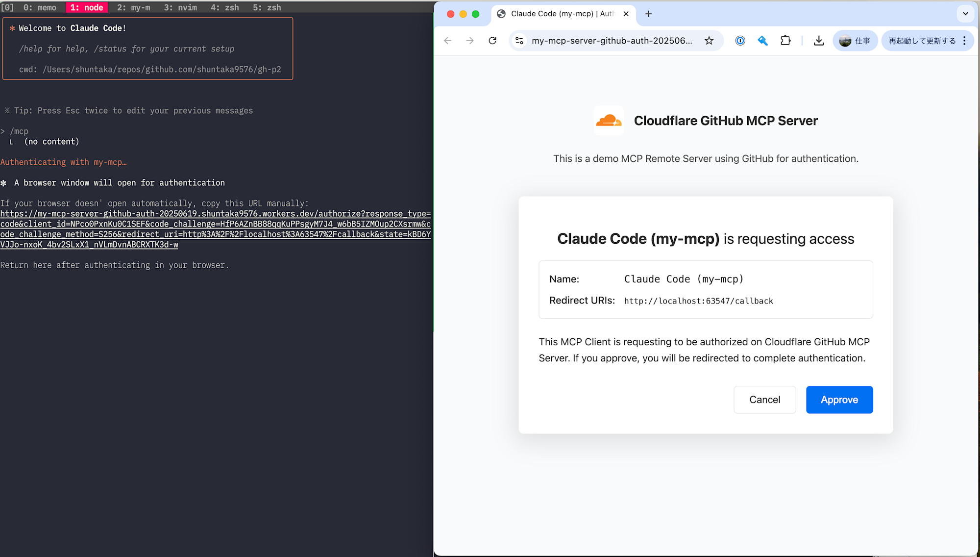
Task: Click the 'Claude Code (my-mcp)' Name value
Action: pyautogui.click(x=684, y=279)
